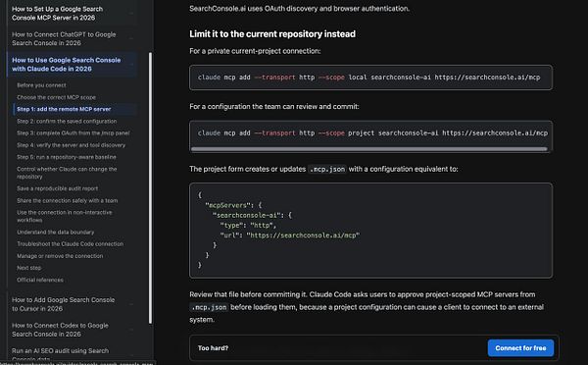The width and height of the screenshot is (588, 365).
Task: Go to 'Step 4: verify the server and tool discovery'
Action: 72,145
